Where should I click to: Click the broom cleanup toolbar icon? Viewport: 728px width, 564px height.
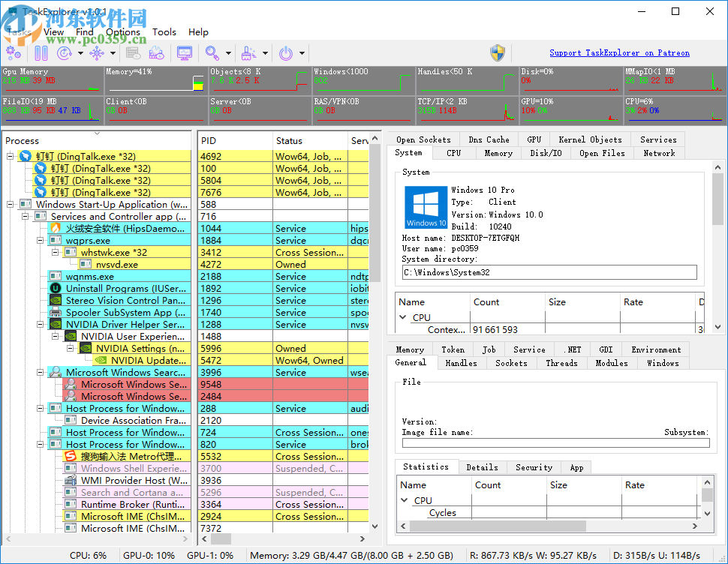(248, 52)
